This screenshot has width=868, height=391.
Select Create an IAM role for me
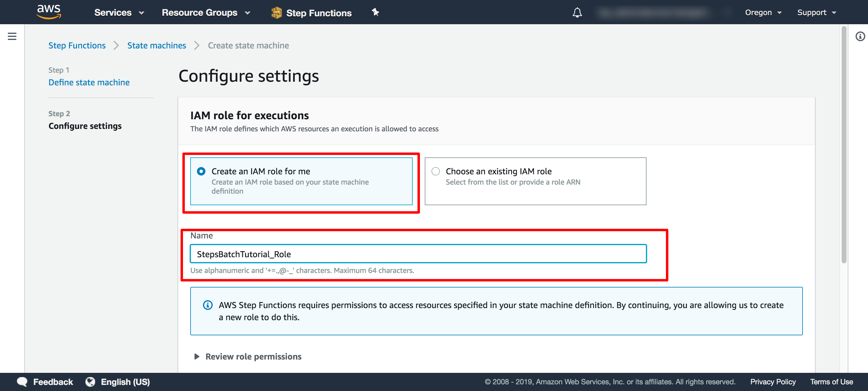pos(301,181)
